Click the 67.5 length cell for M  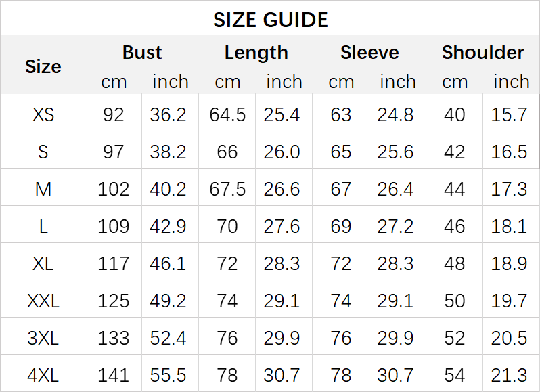coord(227,189)
